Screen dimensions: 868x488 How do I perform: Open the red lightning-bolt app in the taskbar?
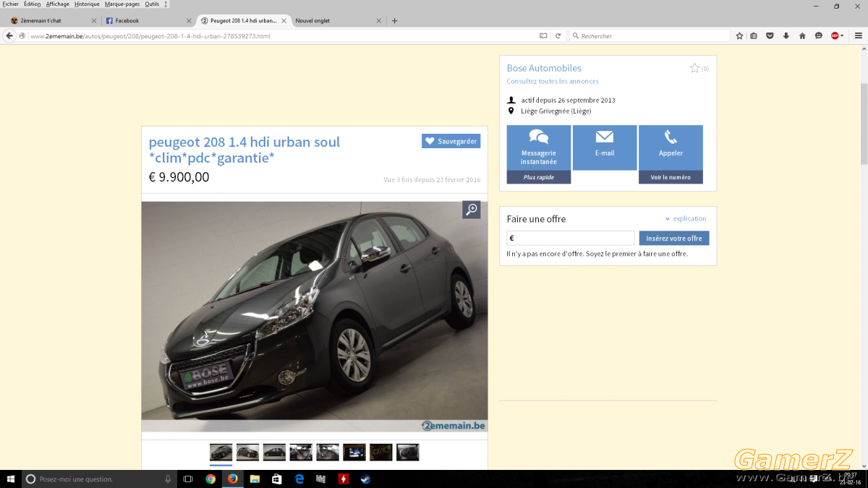pyautogui.click(x=343, y=479)
